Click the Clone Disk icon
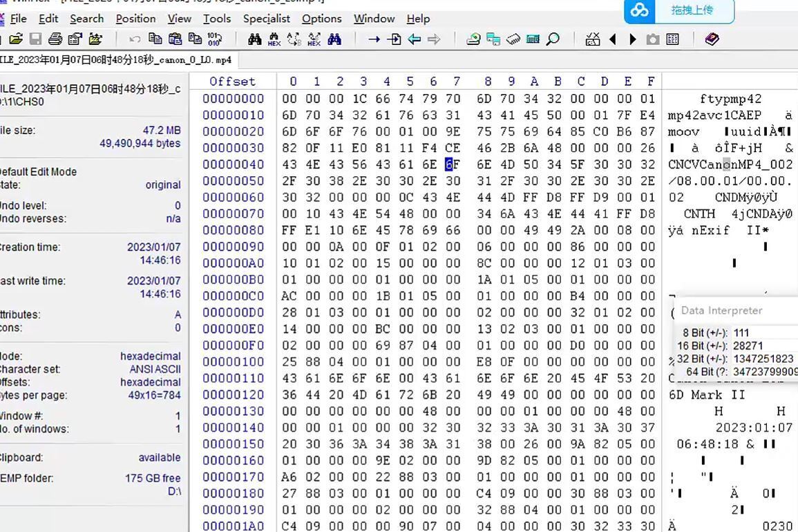 pos(493,39)
